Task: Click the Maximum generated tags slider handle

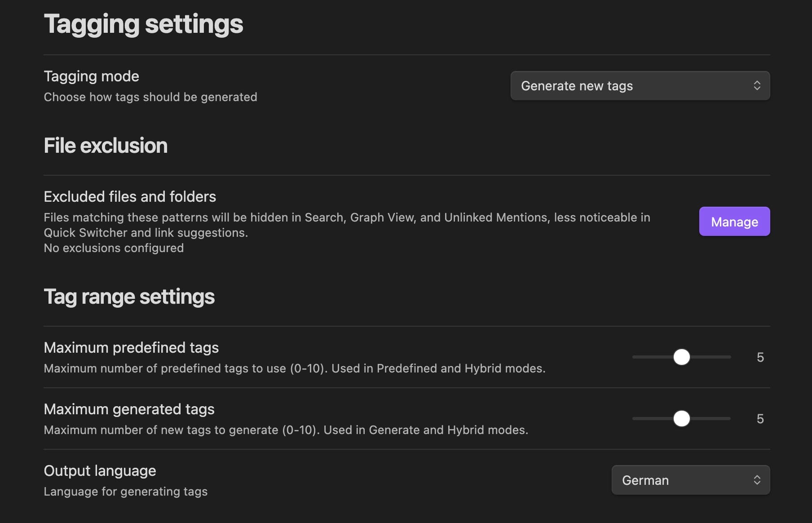Action: [681, 419]
